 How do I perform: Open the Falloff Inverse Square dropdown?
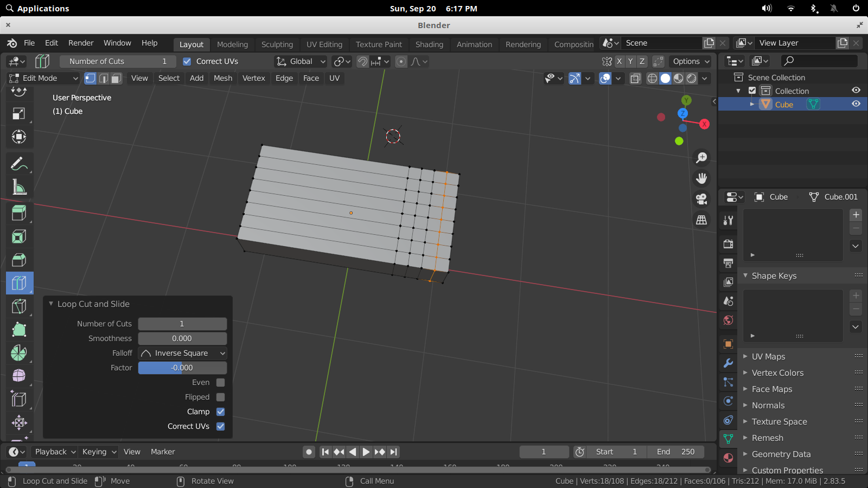pos(182,353)
